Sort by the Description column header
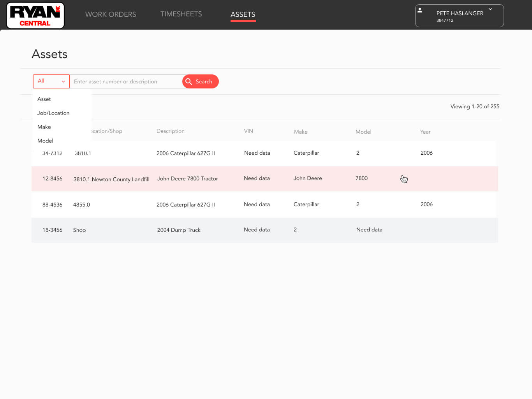This screenshot has height=399, width=532. (171, 131)
